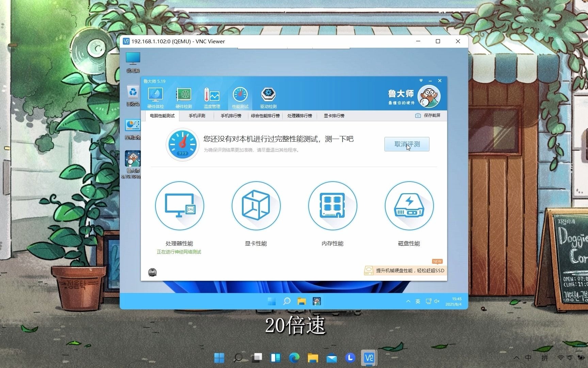Open 此电脑 desktop icon in VNC
The image size is (588, 368).
133,62
